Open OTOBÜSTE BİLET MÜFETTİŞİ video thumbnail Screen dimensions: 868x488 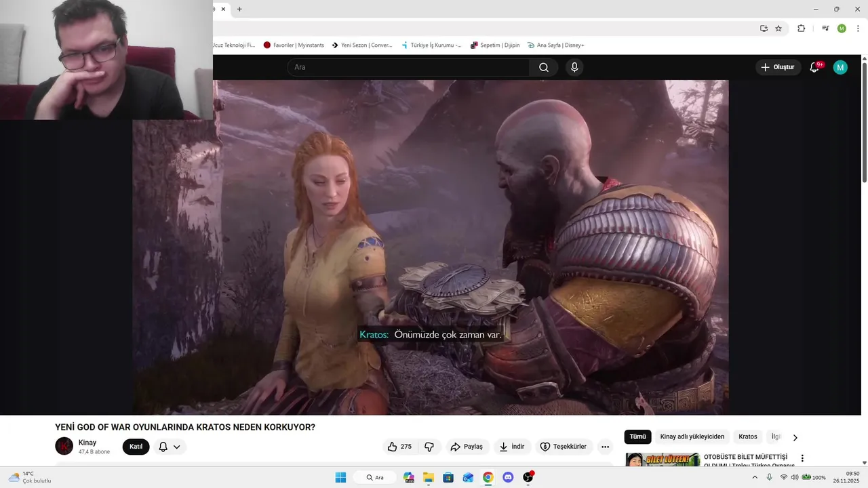[662, 460]
